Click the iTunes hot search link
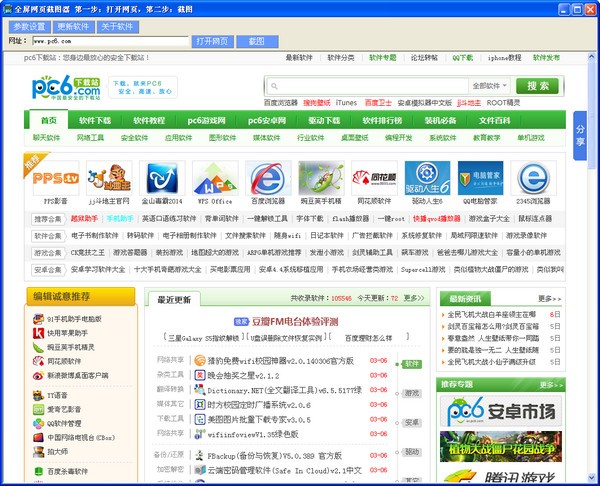 pyautogui.click(x=346, y=103)
